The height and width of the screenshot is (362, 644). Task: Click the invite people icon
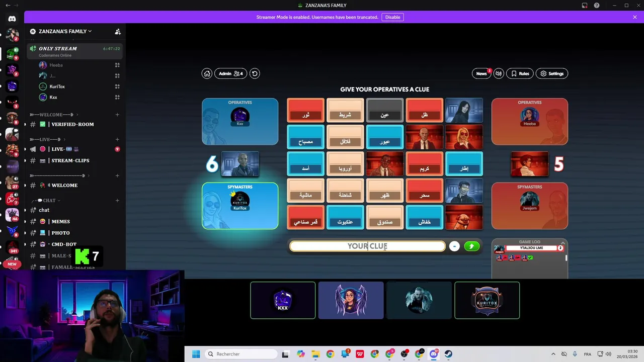point(118,31)
